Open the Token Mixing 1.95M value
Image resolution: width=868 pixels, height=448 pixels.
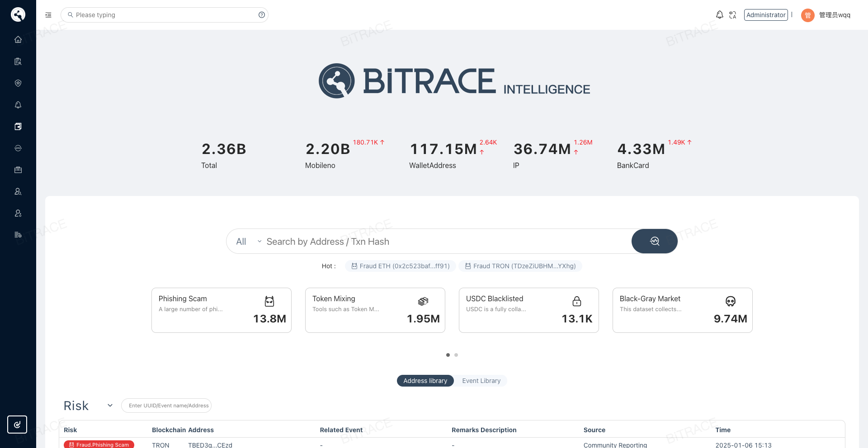tap(423, 319)
